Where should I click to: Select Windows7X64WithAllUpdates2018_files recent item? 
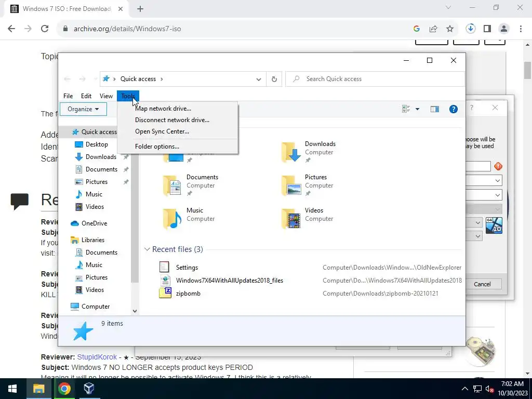click(229, 281)
